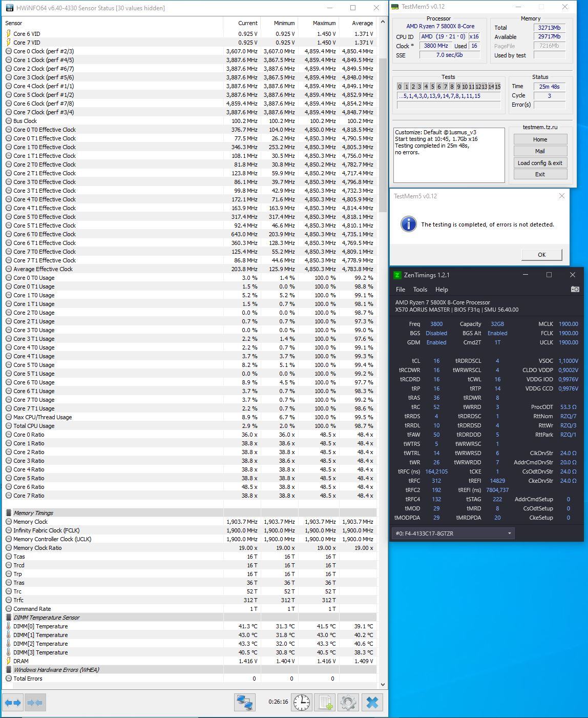588x718 pixels.
Task: Click TestMem5 title bar memory icon
Action: pyautogui.click(x=395, y=7)
